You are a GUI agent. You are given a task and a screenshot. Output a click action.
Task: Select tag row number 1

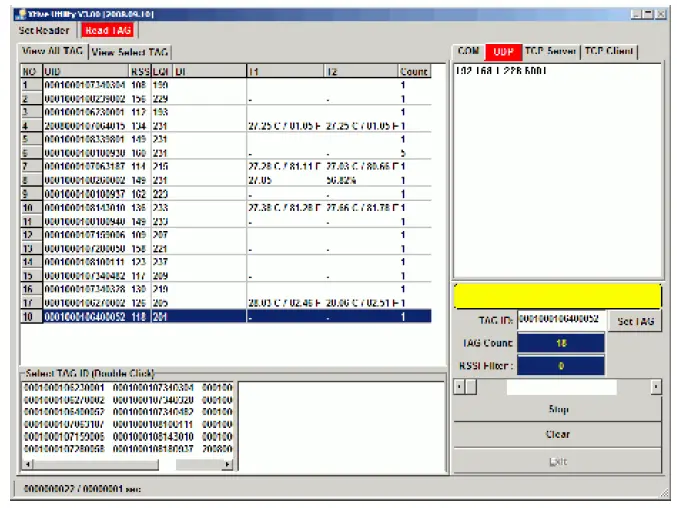[x=226, y=85]
